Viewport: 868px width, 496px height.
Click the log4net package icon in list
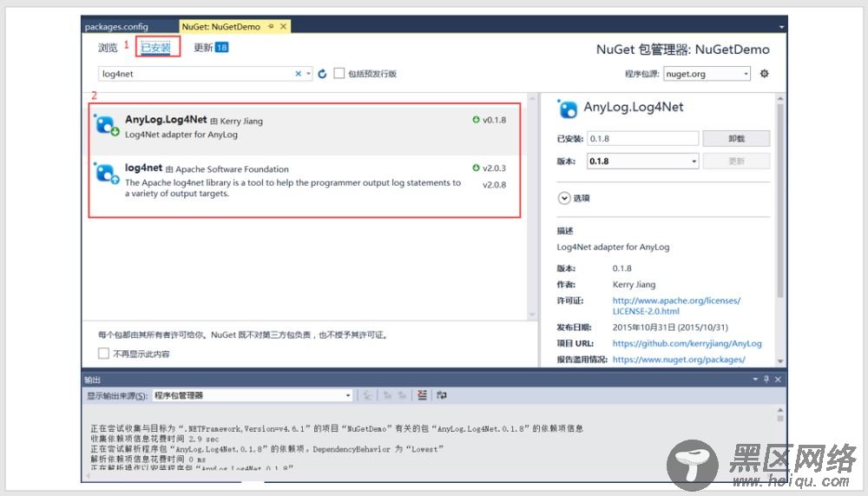point(106,173)
